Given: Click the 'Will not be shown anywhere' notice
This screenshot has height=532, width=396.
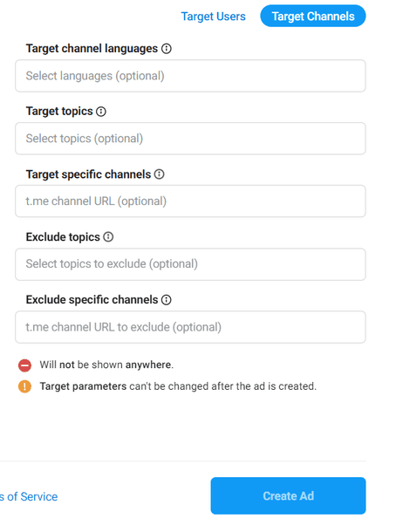Looking at the screenshot, I should [x=106, y=365].
